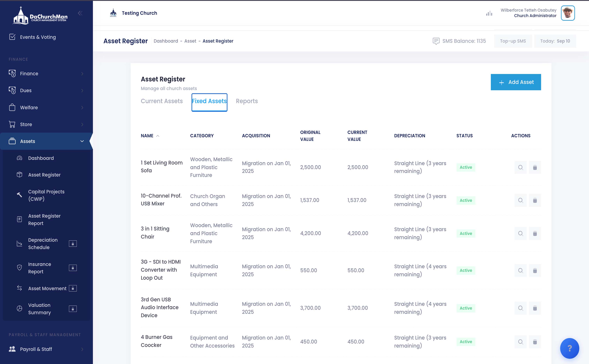The image size is (589, 364).
Task: Delete the 3rd Gen USB Audio Interface asset
Action: tap(535, 308)
